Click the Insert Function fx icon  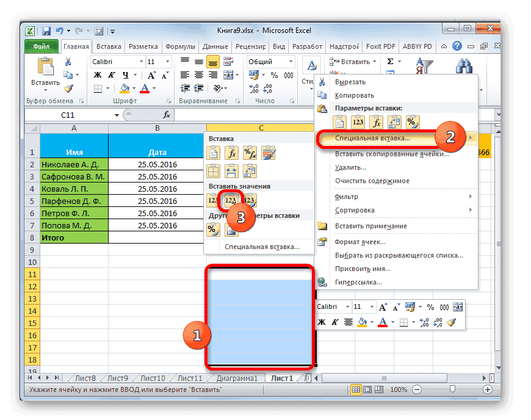click(167, 114)
